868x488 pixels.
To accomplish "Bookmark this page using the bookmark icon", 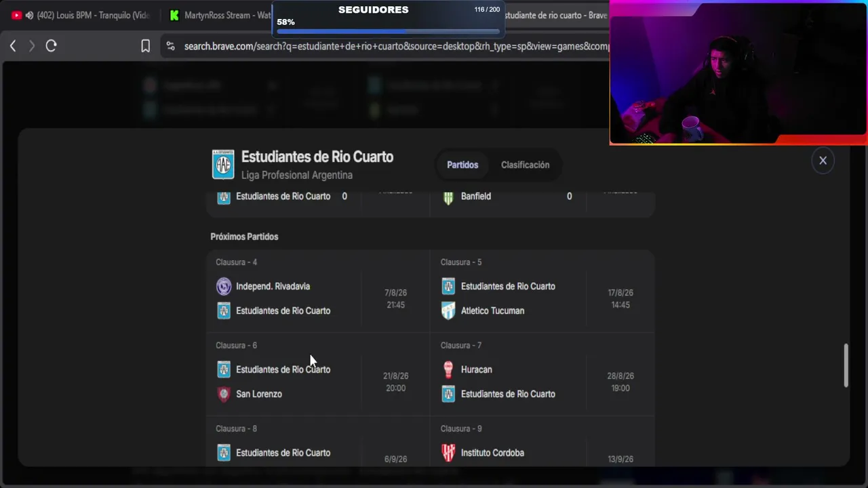I will pos(145,46).
